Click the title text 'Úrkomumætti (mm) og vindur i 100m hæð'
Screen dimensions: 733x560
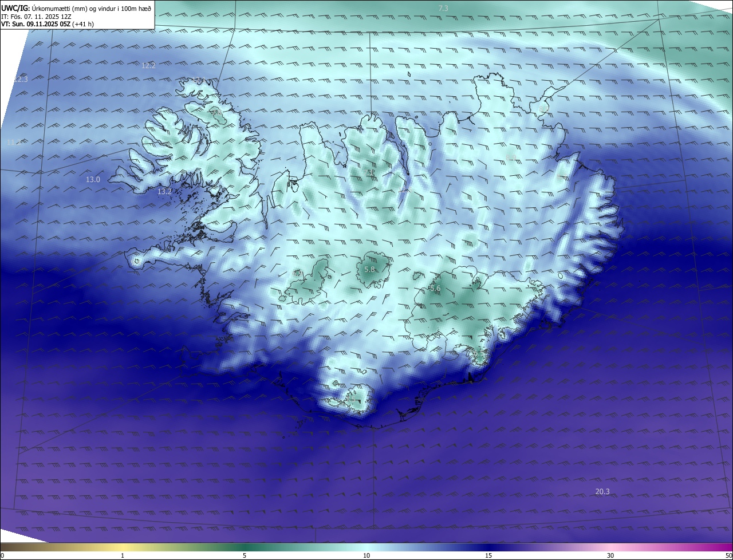(91, 8)
